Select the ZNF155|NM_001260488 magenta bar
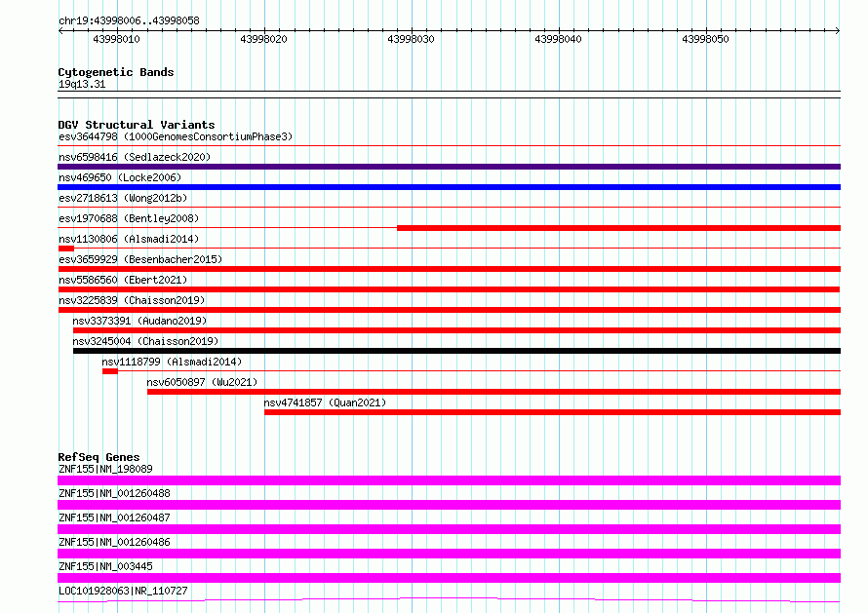This screenshot has height=613, width=868. [x=449, y=505]
